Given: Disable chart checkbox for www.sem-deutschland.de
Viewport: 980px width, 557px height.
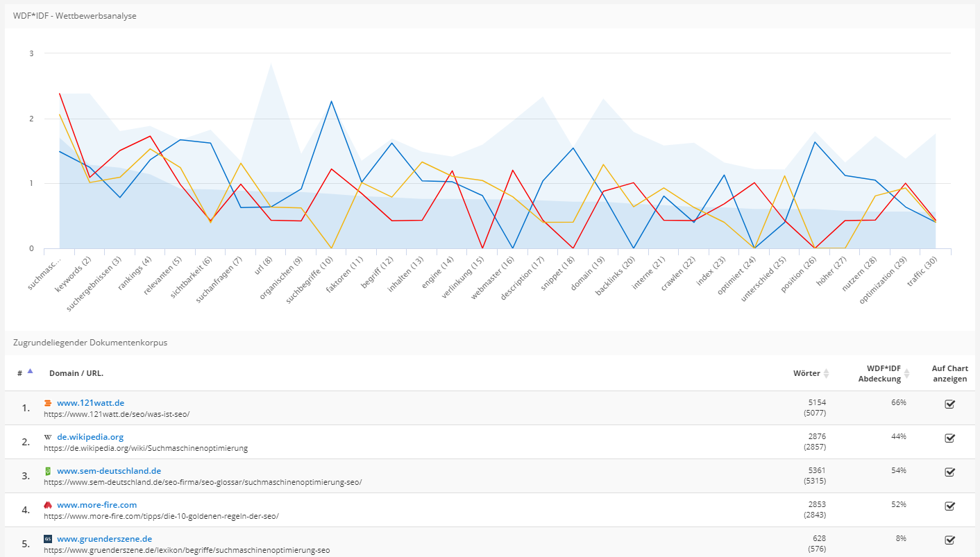Looking at the screenshot, I should pyautogui.click(x=949, y=472).
